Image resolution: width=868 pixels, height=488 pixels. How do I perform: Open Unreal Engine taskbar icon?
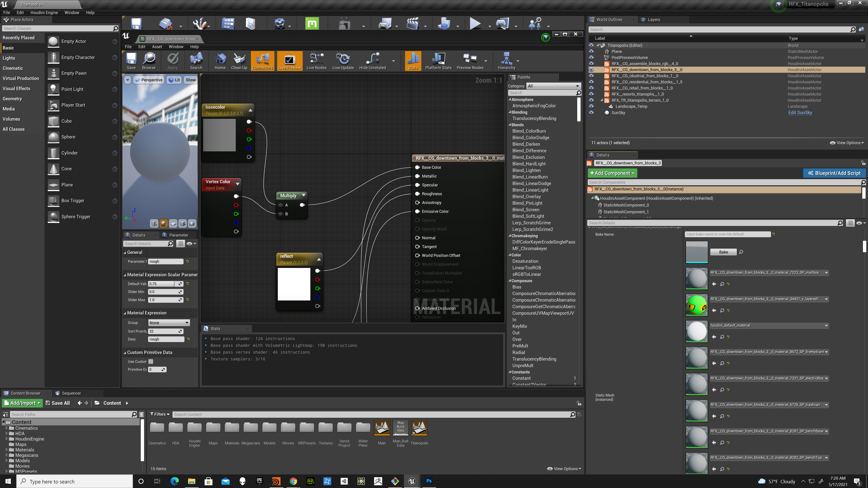412,481
